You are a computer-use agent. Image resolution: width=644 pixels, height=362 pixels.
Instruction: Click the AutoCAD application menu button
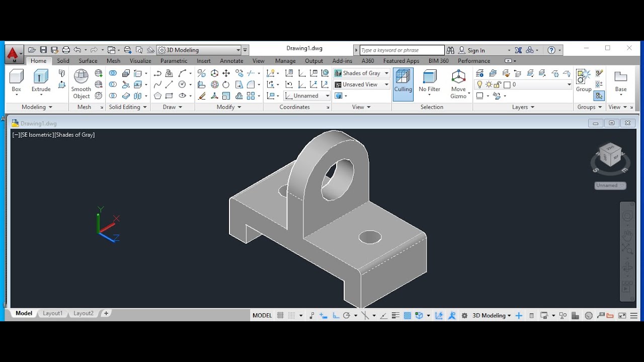click(14, 54)
